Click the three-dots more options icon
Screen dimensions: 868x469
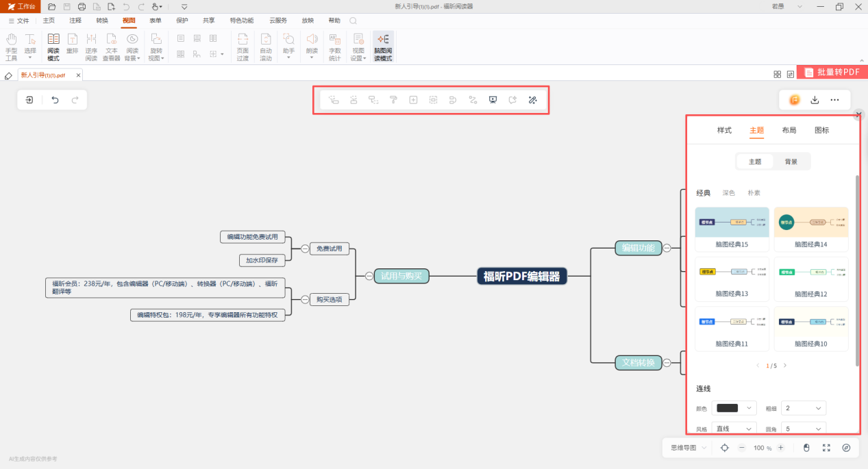(834, 100)
